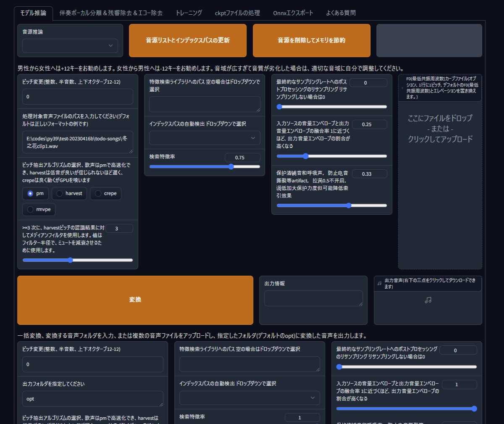Open the よくある質問 tab
The width and height of the screenshot is (504, 424).
click(x=341, y=13)
